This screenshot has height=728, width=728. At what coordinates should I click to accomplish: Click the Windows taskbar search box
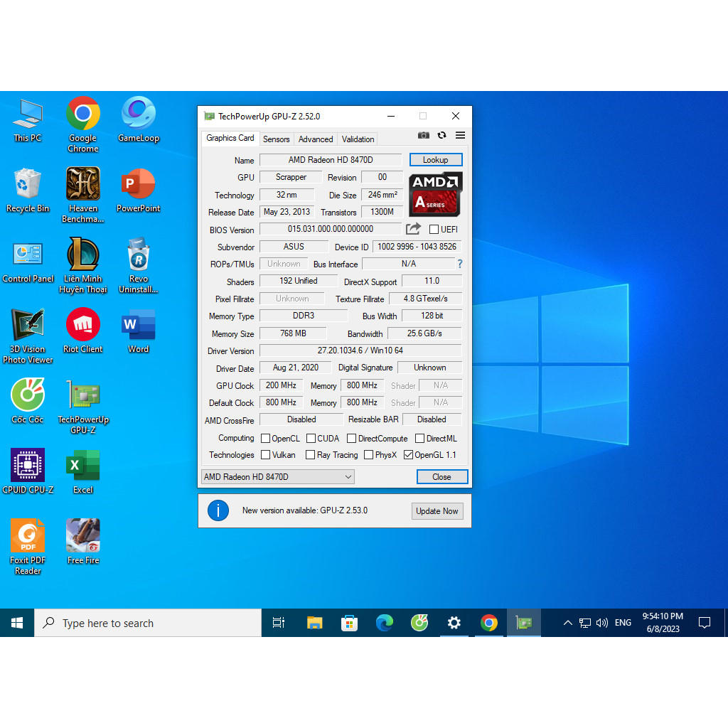coord(148,623)
